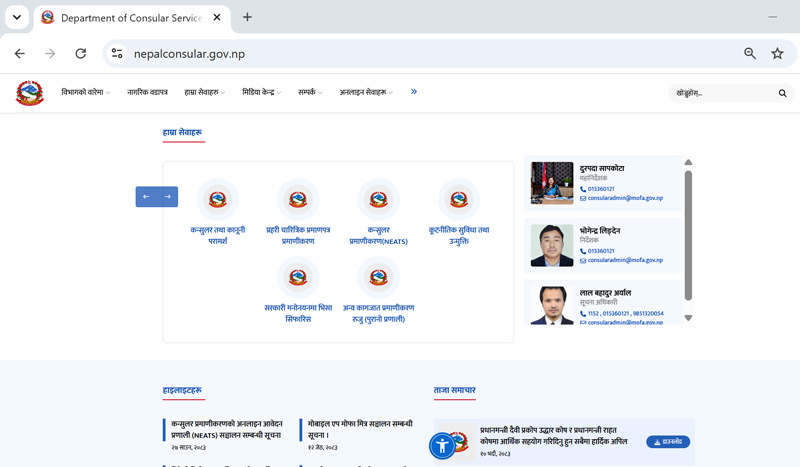The image size is (800, 467).
Task: Click लाल बहादुर अर्याल's photo thumbnail
Action: (x=552, y=305)
